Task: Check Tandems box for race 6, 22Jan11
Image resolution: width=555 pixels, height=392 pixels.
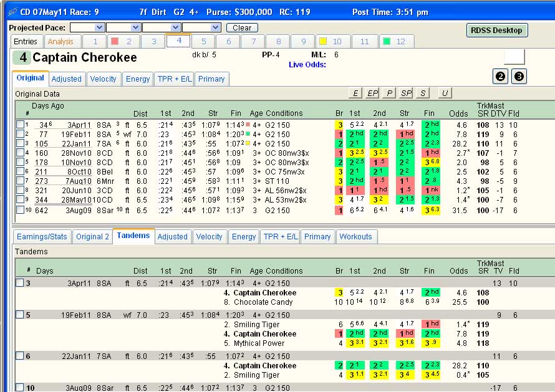Action: (20, 356)
